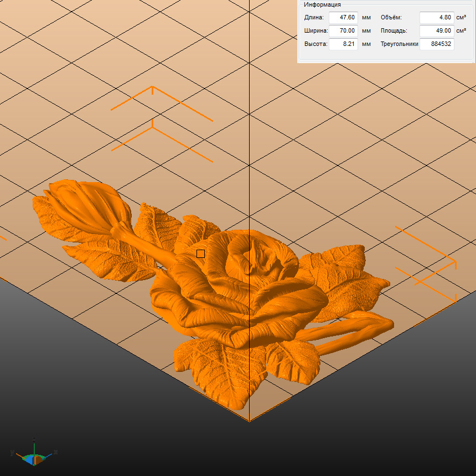Click the Длина value field
The width and height of the screenshot is (476, 476).
pos(343,18)
